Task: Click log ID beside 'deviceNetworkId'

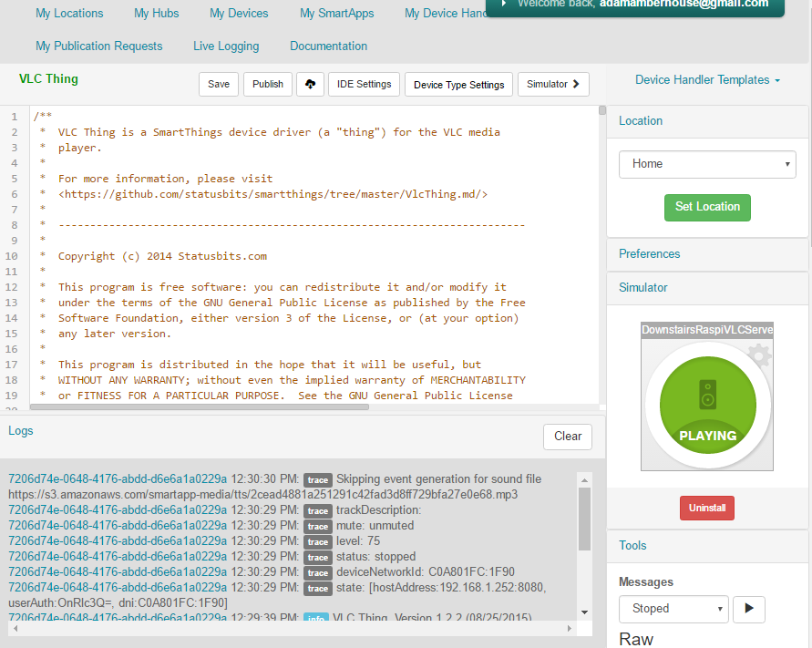Action: click(118, 572)
